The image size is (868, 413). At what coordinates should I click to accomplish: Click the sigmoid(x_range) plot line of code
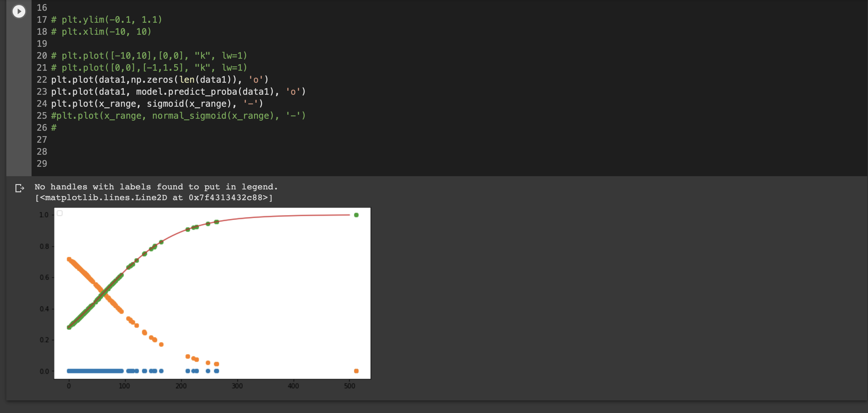pyautogui.click(x=157, y=104)
